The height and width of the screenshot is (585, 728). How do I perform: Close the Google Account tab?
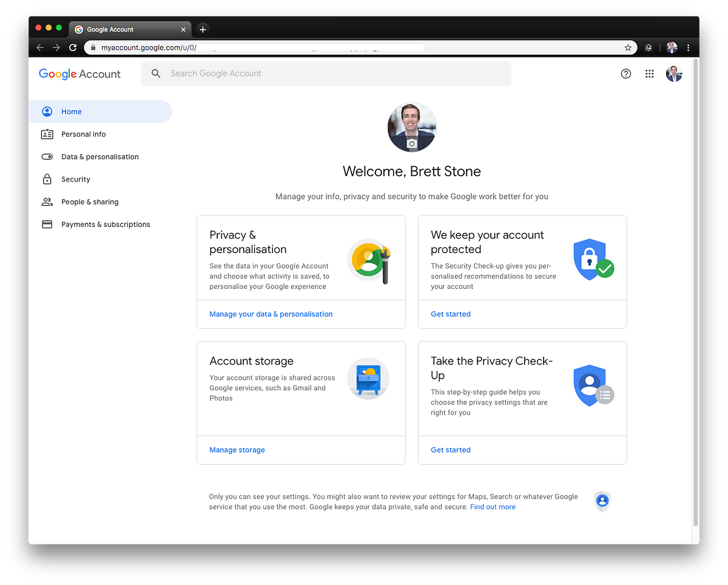[x=184, y=29]
